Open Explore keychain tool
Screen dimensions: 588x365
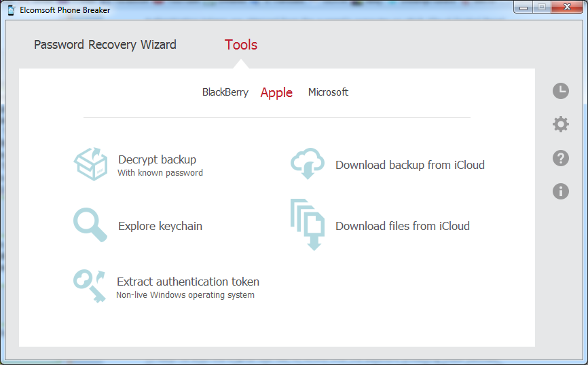[x=160, y=226]
